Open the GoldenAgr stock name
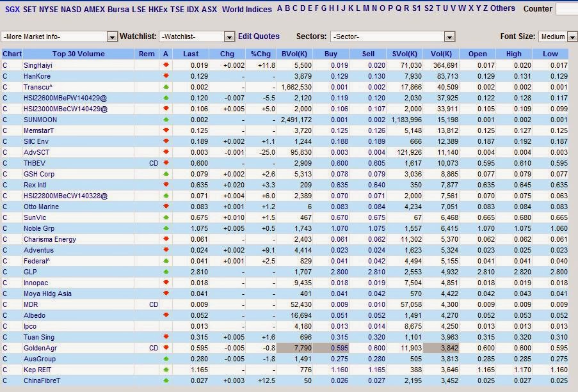This screenshot has width=578, height=392. (40, 348)
